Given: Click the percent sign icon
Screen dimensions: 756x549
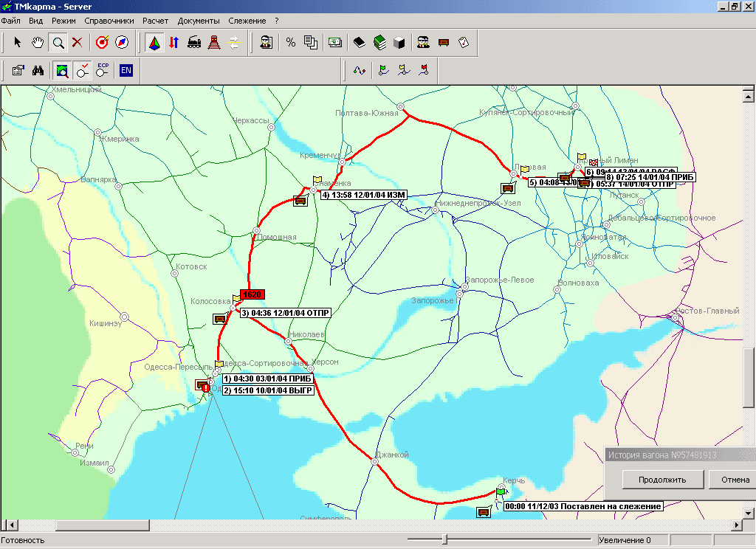Looking at the screenshot, I should coord(290,43).
